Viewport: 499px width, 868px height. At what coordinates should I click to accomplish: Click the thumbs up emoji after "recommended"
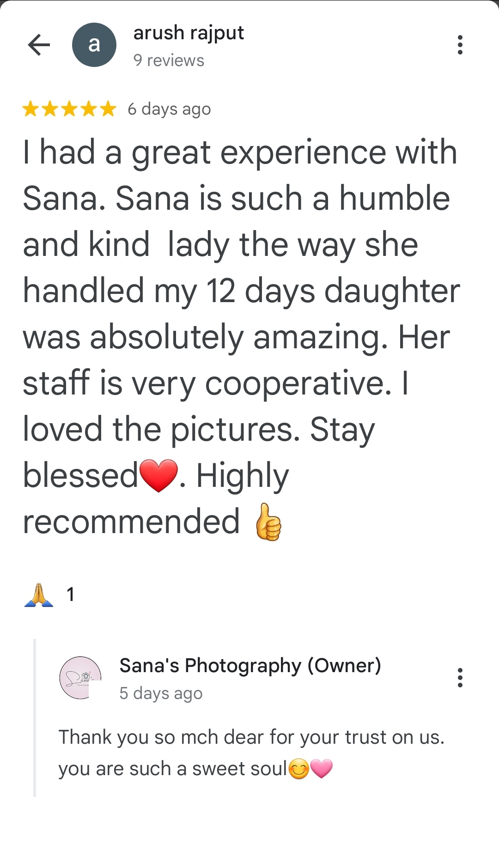tap(268, 522)
